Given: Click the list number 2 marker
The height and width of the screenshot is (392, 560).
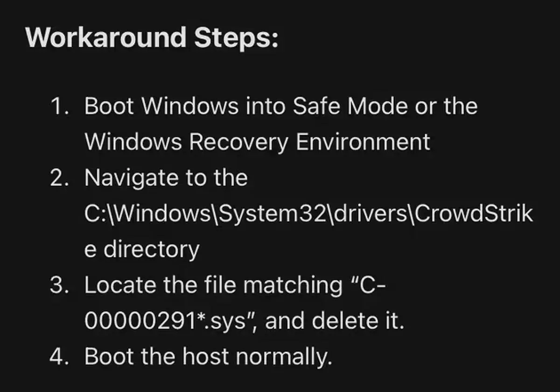Looking at the screenshot, I should coord(62,178).
